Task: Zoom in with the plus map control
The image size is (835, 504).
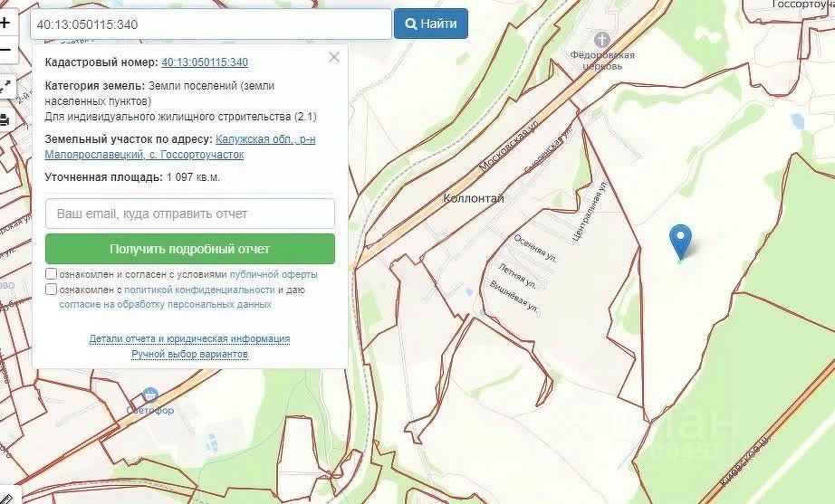Action: (5, 23)
